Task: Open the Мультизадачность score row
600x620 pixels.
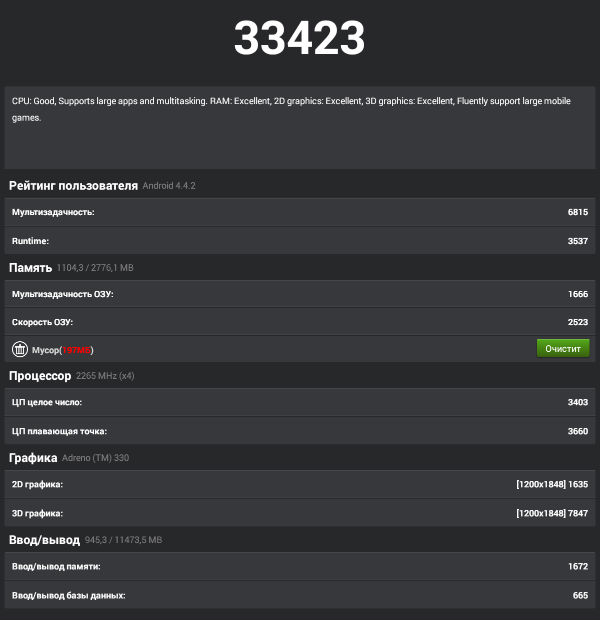Action: click(x=299, y=212)
